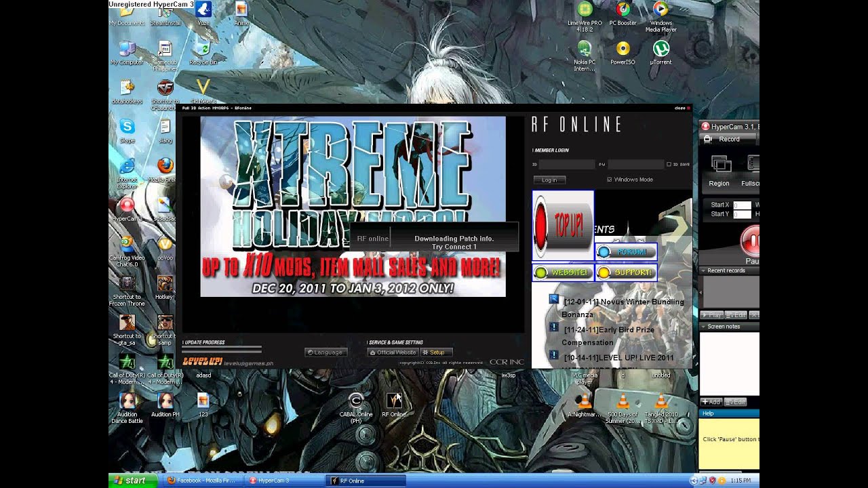Click the Start Y input field
This screenshot has width=868, height=488.
pyautogui.click(x=742, y=214)
